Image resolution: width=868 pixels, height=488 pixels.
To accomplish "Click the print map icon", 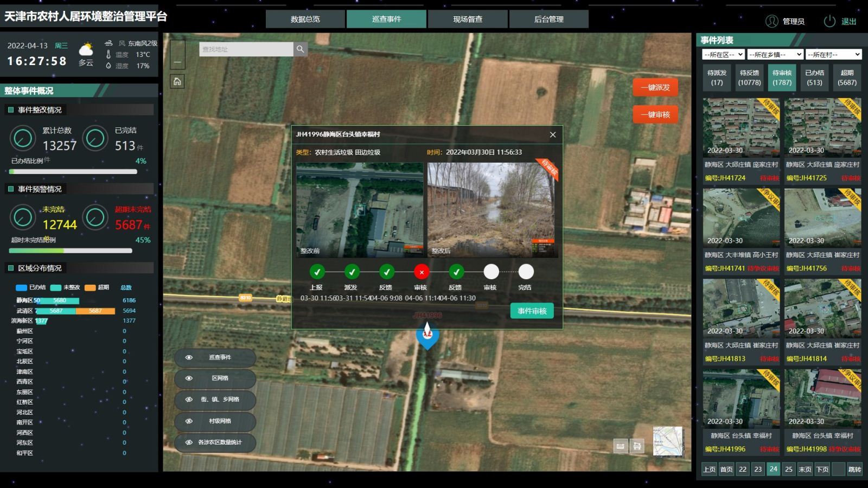I will 637,446.
